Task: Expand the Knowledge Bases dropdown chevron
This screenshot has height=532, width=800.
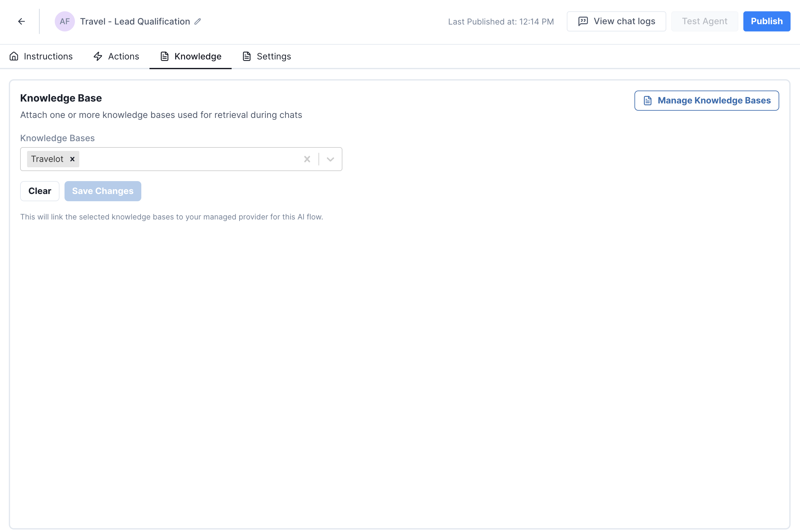Action: (x=330, y=159)
